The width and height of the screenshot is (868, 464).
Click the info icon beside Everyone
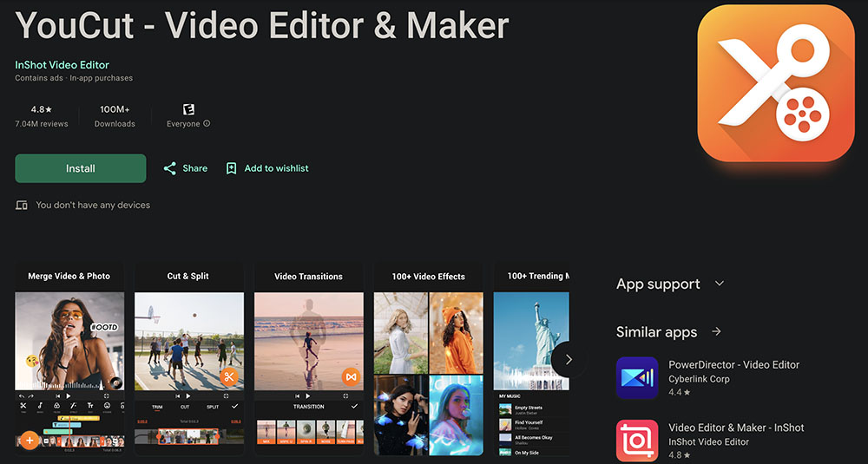[207, 123]
